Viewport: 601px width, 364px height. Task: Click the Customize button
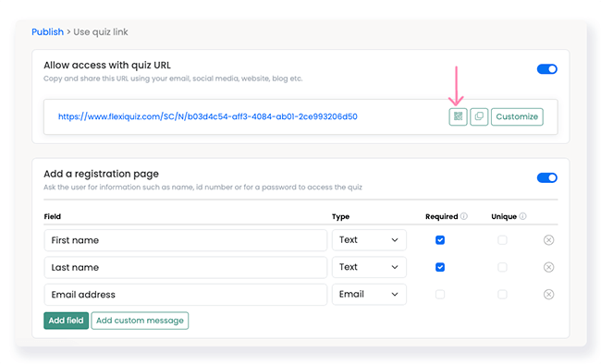click(x=517, y=116)
